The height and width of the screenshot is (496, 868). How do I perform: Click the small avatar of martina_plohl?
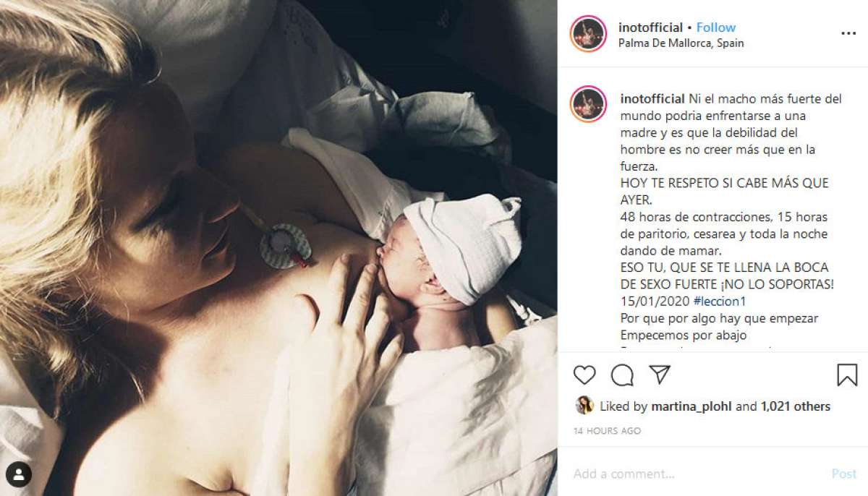pyautogui.click(x=584, y=406)
